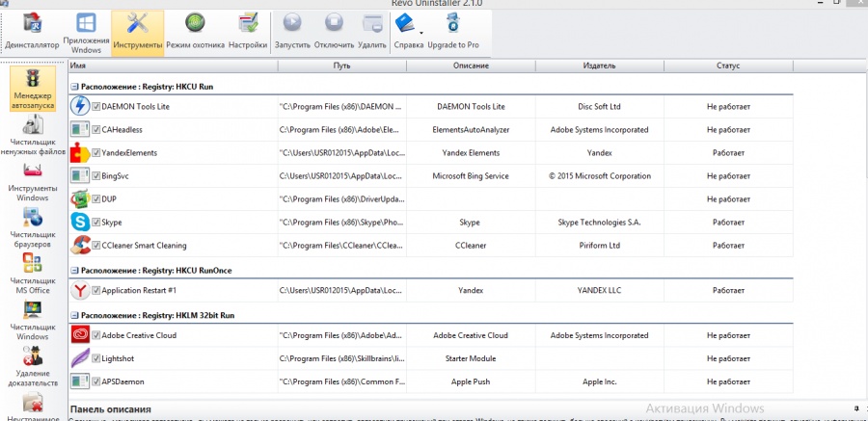Uncheck the Skype autostart checkbox
Viewport: 868px width, 421px height.
pyautogui.click(x=95, y=222)
